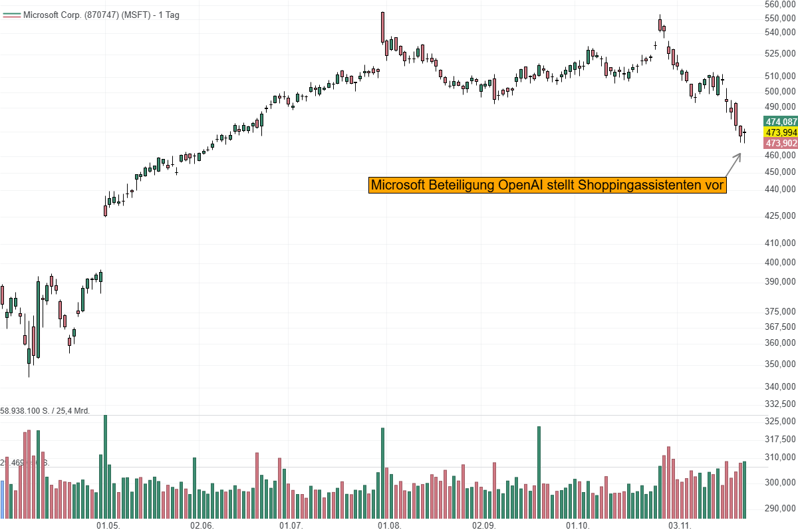Click the orange OpenAI Shoppingassistenten annotation
This screenshot has width=798, height=532.
point(547,185)
